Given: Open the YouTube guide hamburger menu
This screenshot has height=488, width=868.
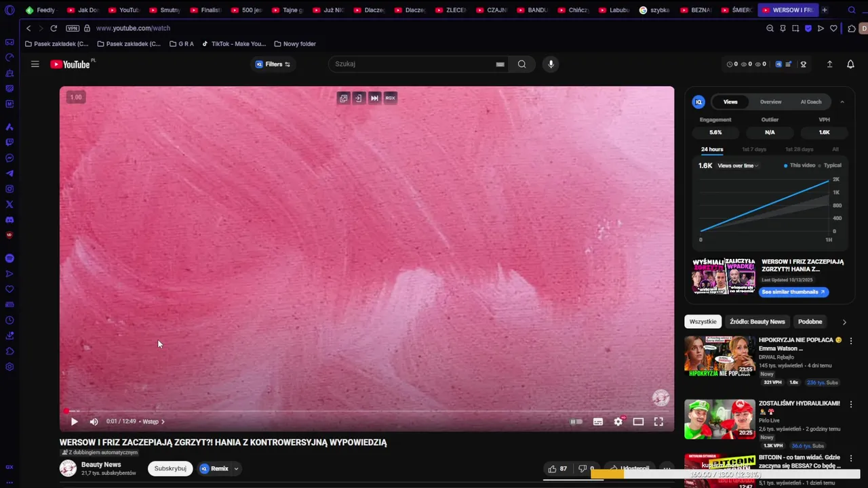Looking at the screenshot, I should click(35, 64).
